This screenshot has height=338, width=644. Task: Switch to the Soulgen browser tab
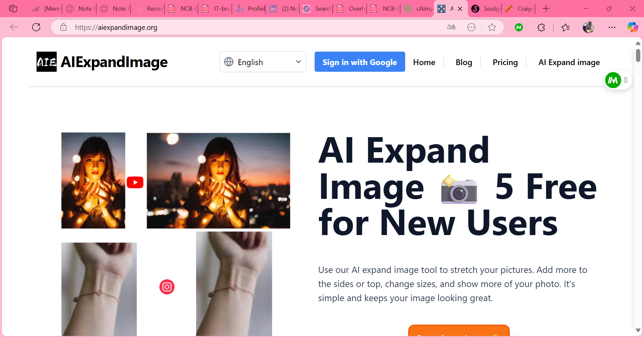click(x=485, y=9)
